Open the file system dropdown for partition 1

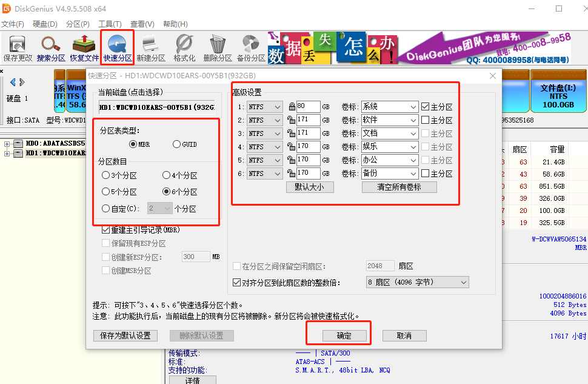[276, 106]
